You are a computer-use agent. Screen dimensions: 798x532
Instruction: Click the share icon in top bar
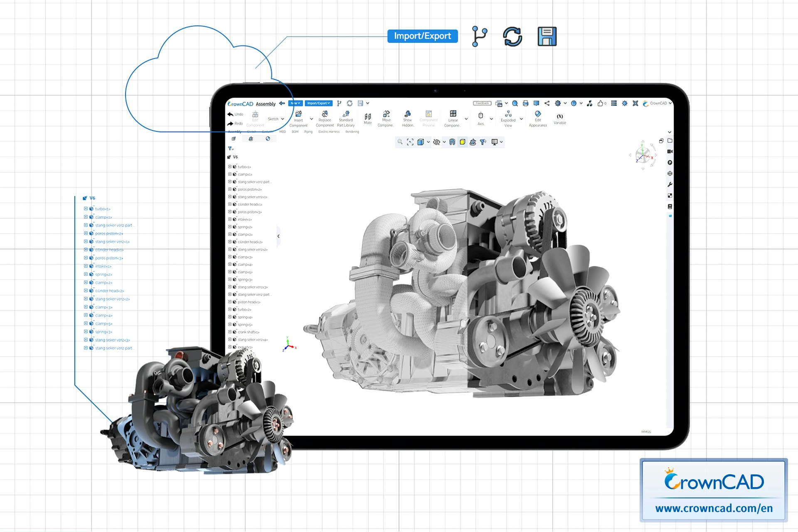click(547, 103)
